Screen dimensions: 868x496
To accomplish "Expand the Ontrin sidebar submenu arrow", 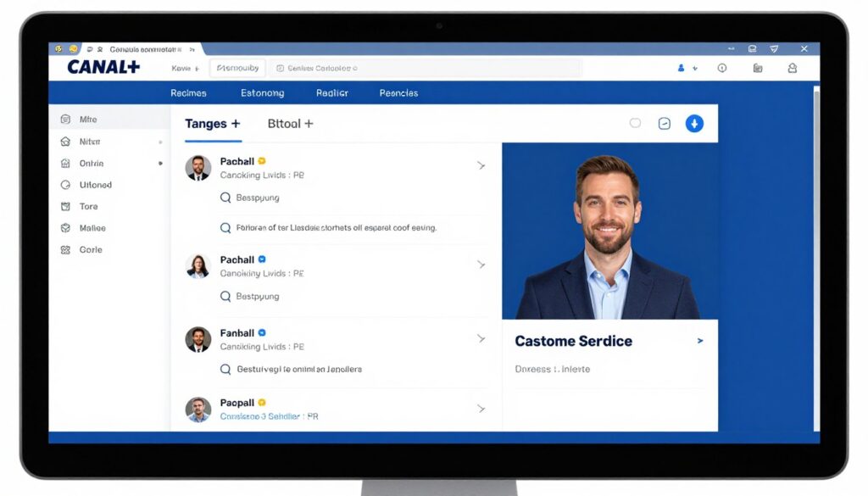I will 160,164.
